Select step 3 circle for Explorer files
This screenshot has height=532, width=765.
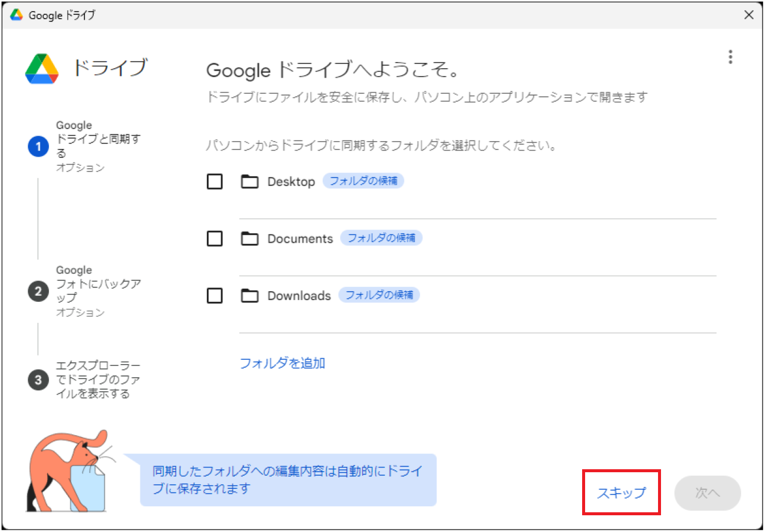(38, 380)
